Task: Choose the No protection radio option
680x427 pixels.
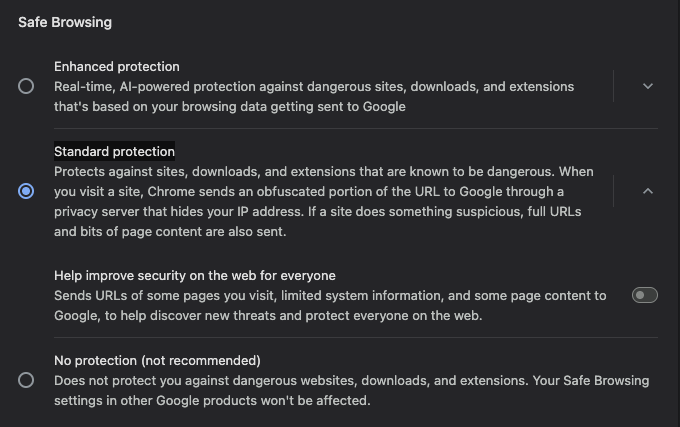Action: point(26,380)
